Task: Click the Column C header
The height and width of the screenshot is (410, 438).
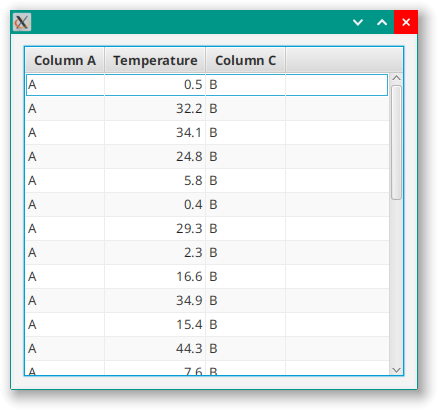Action: pos(246,60)
